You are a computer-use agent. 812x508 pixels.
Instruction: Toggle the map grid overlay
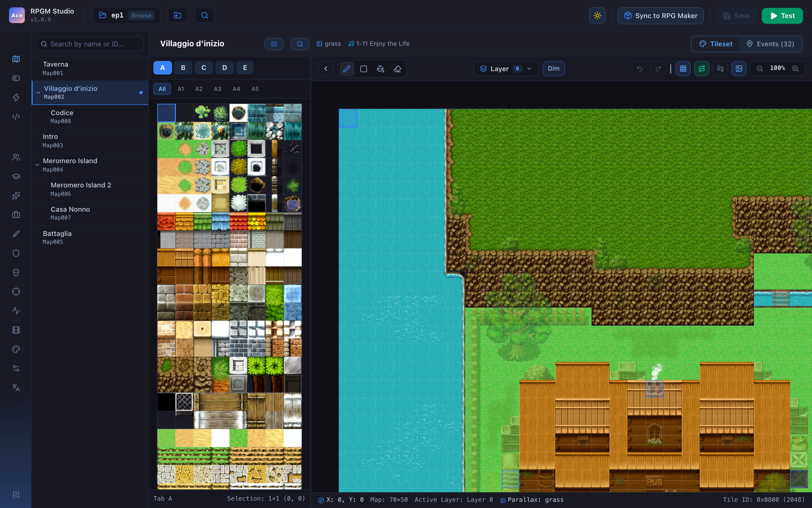(683, 69)
